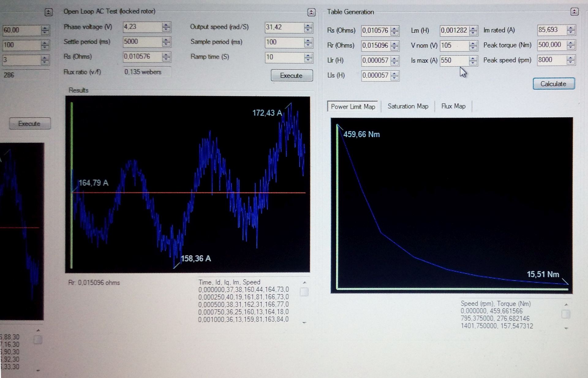The image size is (588, 378).
Task: Collapse the Open Loop AC Test panel
Action: tap(311, 12)
